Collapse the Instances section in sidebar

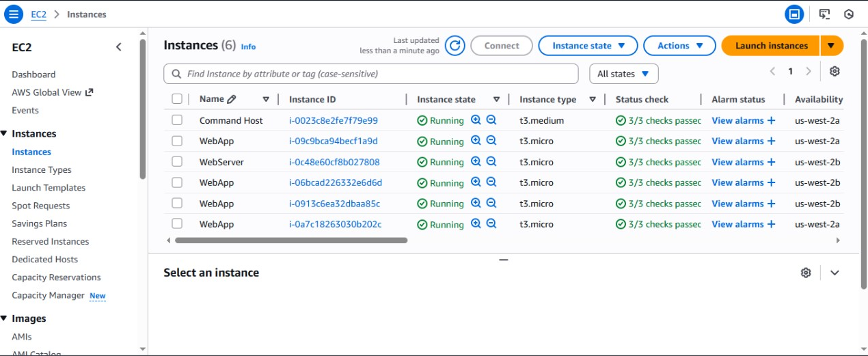click(3, 134)
